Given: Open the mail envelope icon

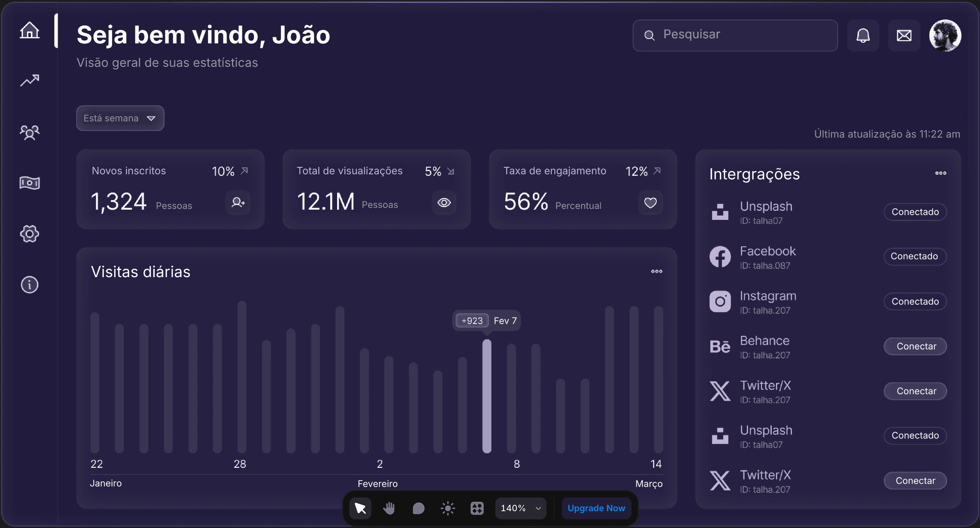Looking at the screenshot, I should point(904,36).
